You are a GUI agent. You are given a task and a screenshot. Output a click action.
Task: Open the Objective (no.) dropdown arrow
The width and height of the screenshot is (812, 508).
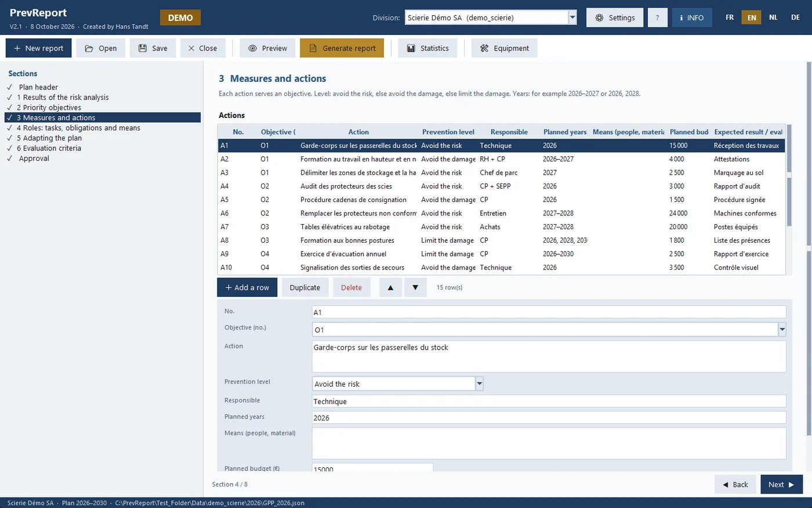tap(782, 330)
